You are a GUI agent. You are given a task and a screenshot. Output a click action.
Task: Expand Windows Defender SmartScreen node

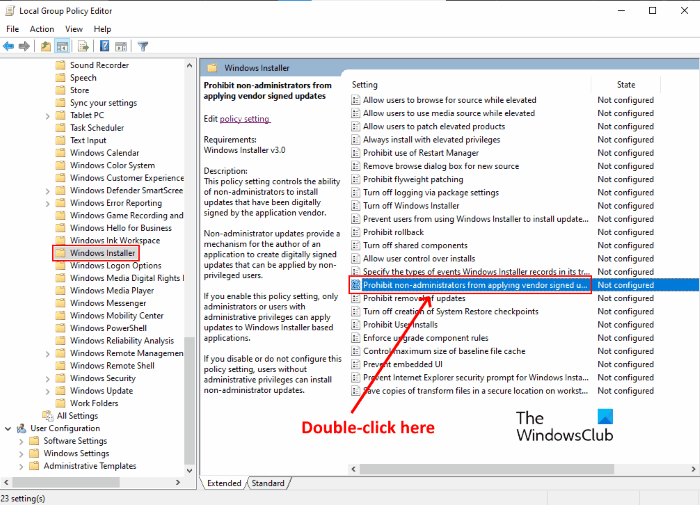[x=48, y=191]
